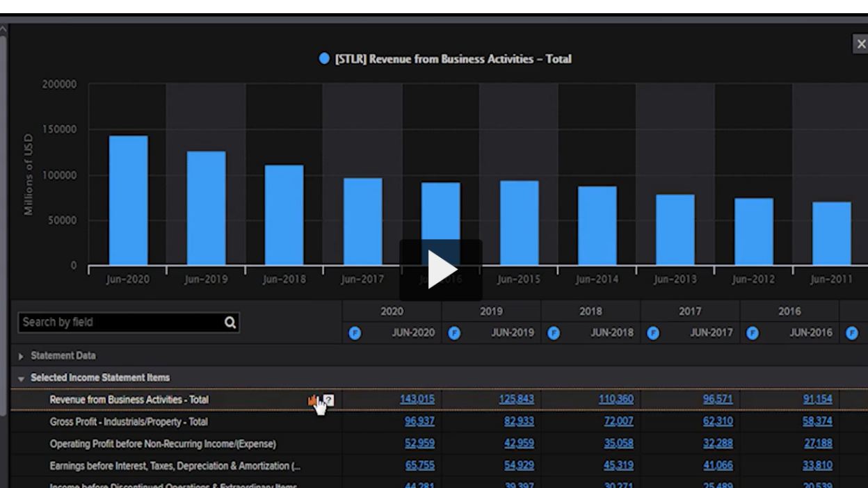
Task: Click the left vertical scrollbar
Action: (x=3, y=222)
